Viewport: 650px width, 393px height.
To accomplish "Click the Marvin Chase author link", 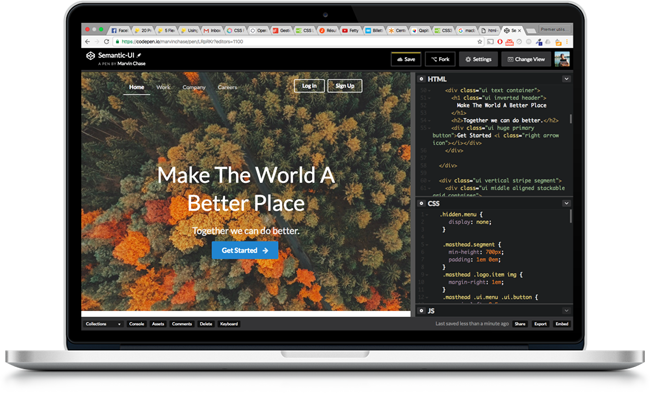I will (x=131, y=63).
